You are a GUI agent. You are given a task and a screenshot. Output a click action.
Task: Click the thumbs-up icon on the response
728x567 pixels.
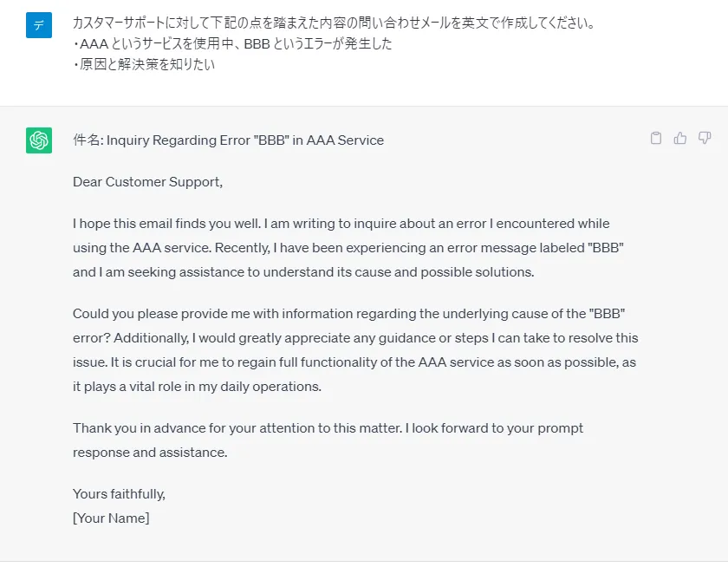680,139
